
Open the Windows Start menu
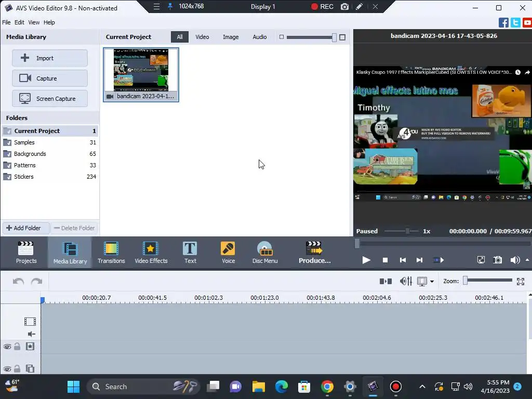click(x=73, y=387)
